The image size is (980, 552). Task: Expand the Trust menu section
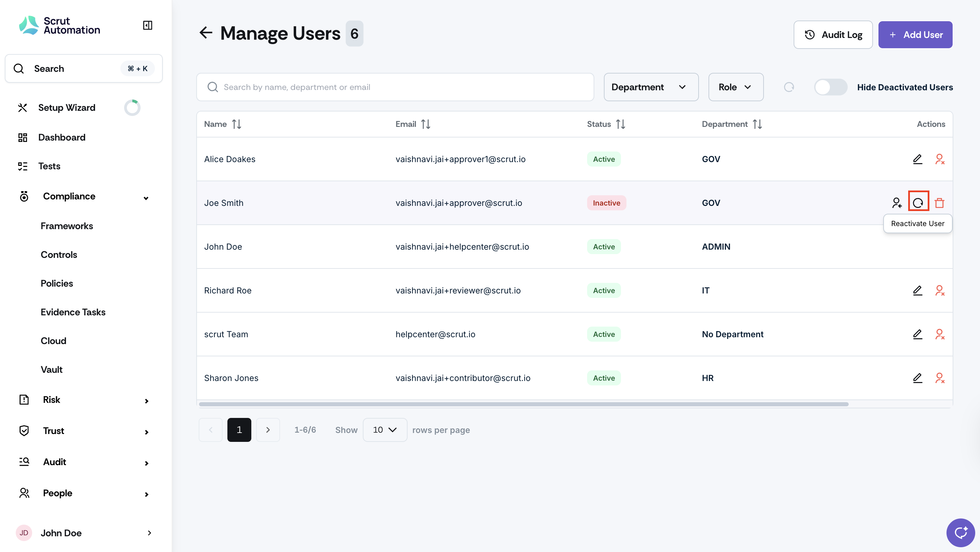[x=146, y=432]
